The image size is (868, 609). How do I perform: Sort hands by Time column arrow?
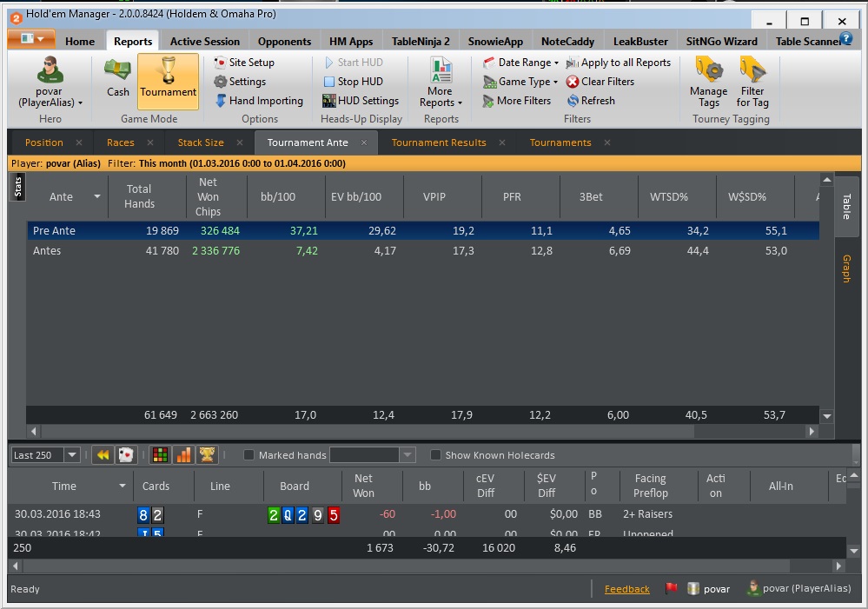[x=123, y=487]
